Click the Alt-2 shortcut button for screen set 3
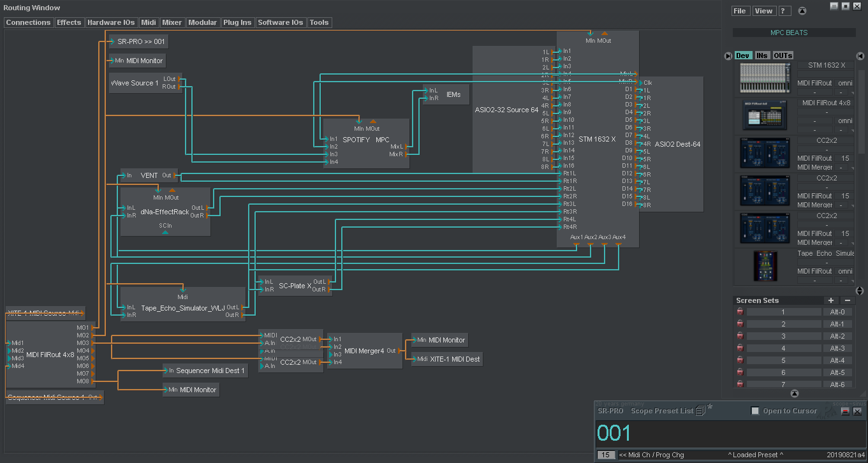Image resolution: width=868 pixels, height=463 pixels. 837,337
